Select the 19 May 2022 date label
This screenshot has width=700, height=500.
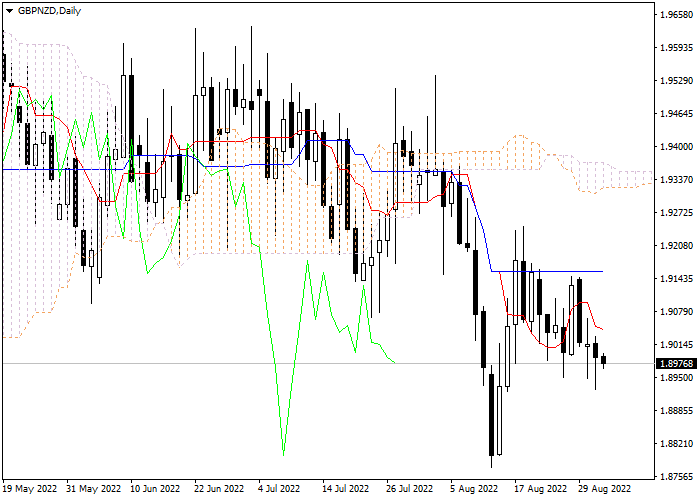(x=30, y=489)
